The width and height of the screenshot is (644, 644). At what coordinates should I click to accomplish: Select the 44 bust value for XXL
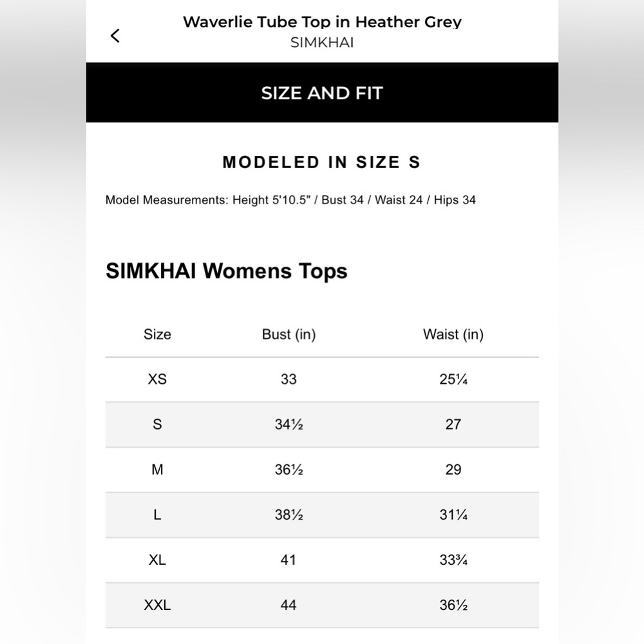point(289,605)
